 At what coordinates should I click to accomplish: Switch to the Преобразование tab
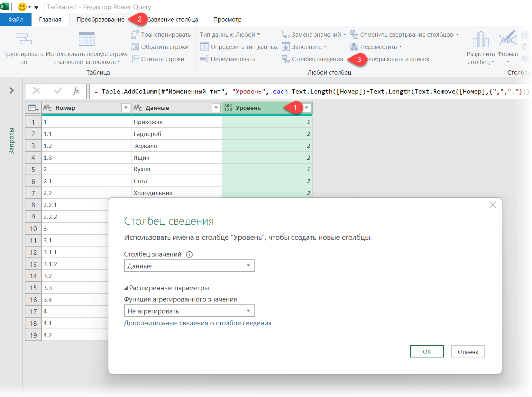point(100,19)
